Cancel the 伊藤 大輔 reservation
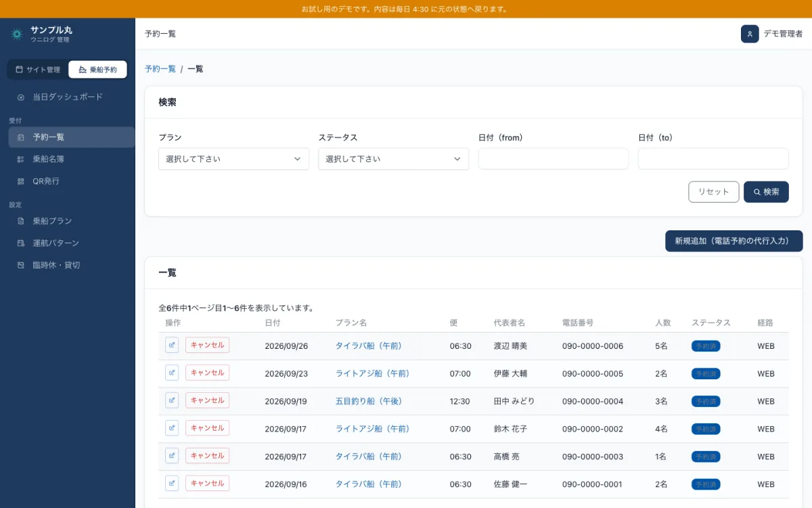 [x=207, y=373]
